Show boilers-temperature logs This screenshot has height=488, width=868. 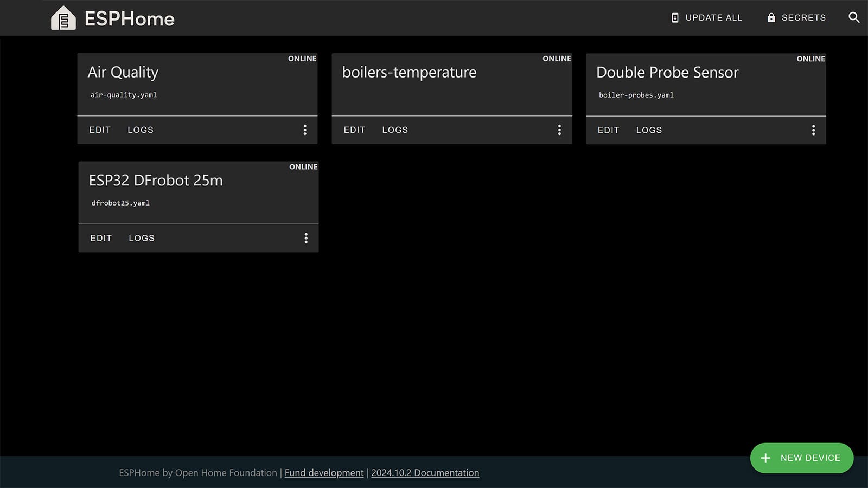(395, 130)
